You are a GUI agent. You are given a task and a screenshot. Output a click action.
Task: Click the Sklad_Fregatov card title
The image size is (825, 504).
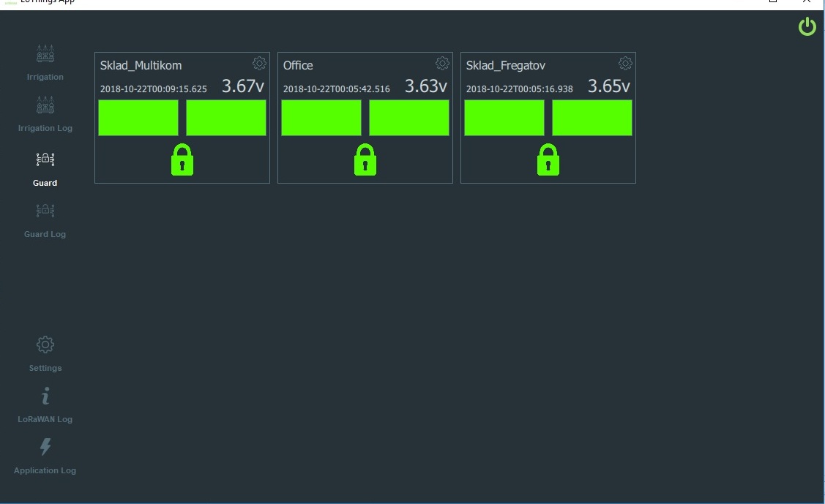505,65
